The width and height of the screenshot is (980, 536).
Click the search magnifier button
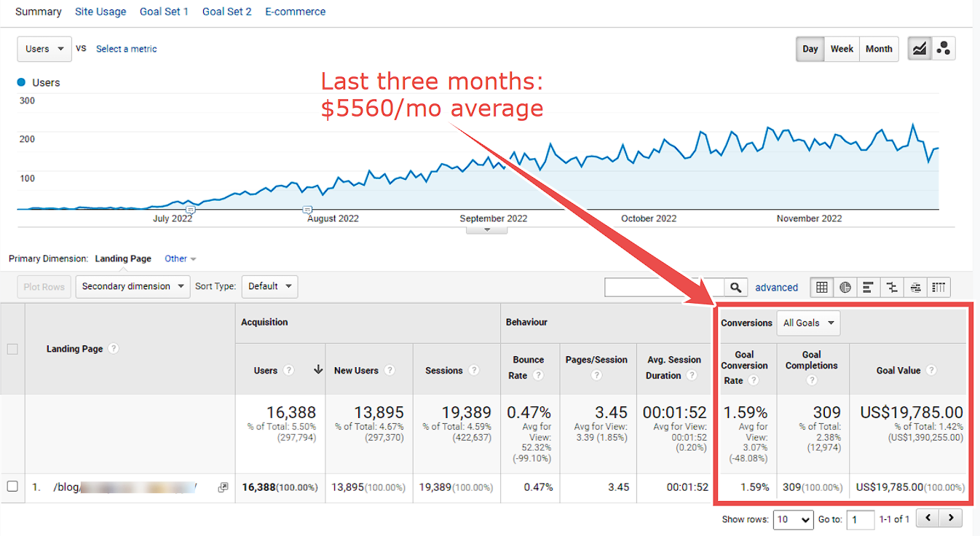(x=736, y=288)
